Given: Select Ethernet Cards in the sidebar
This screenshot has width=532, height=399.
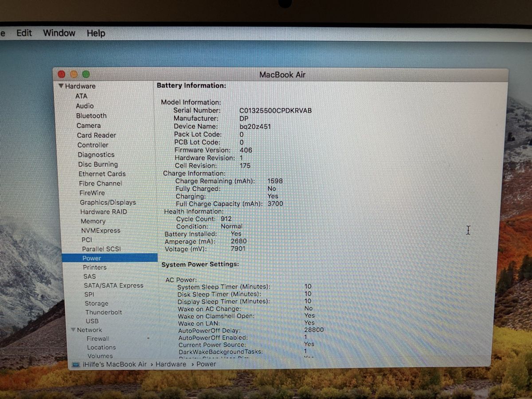Looking at the screenshot, I should [102, 174].
